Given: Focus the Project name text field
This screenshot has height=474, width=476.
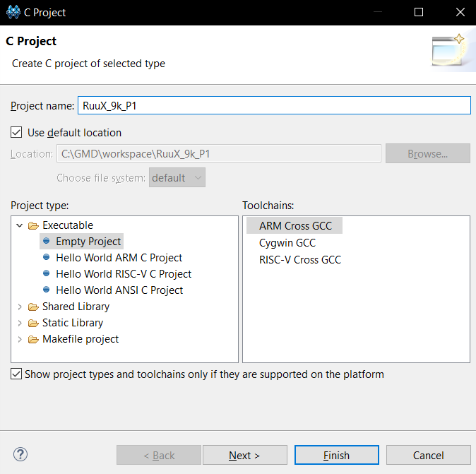Looking at the screenshot, I should (275, 105).
